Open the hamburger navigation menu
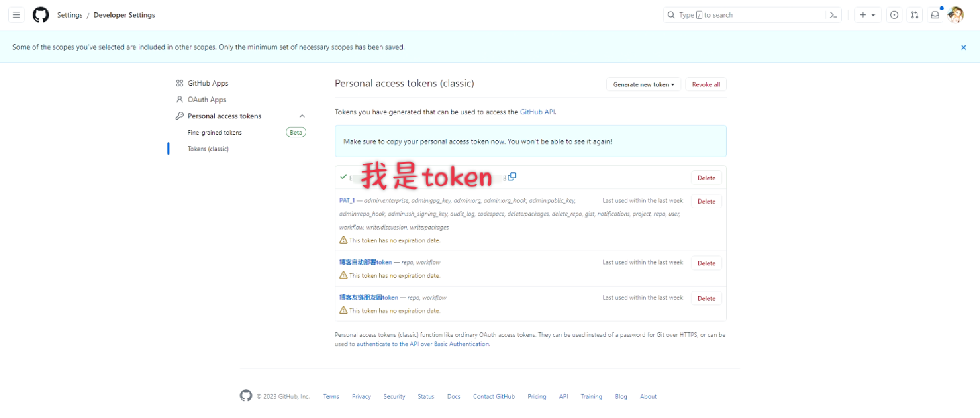 pos(16,15)
